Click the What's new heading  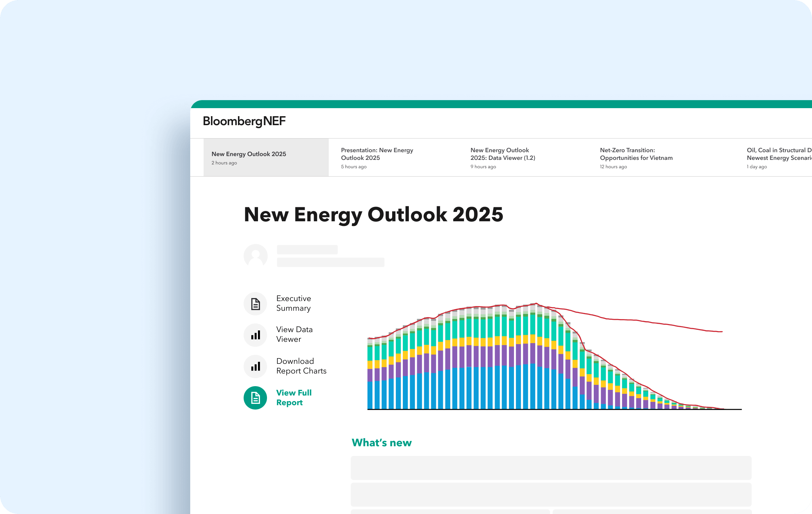coord(381,442)
